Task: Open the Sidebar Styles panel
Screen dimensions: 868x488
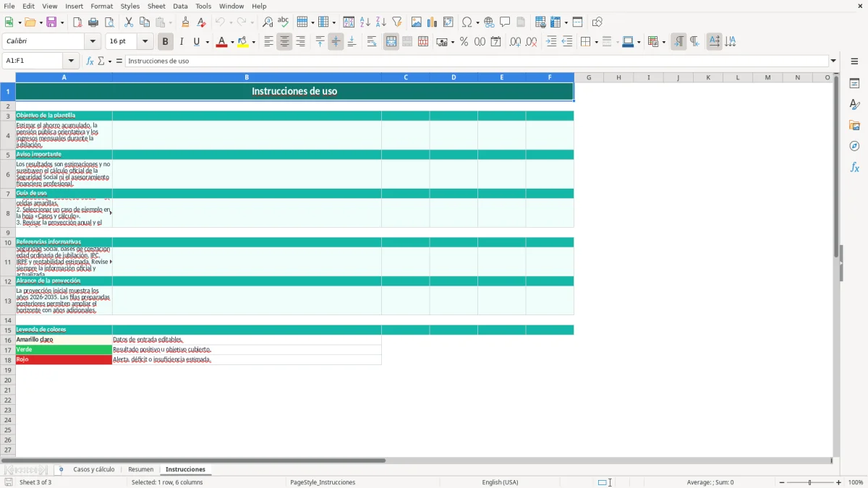Action: tap(854, 104)
